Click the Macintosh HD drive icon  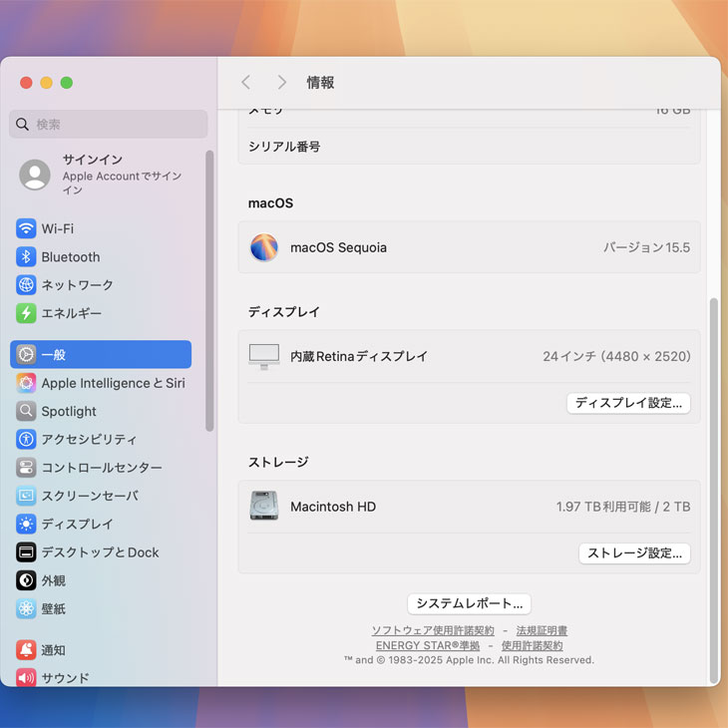[264, 506]
